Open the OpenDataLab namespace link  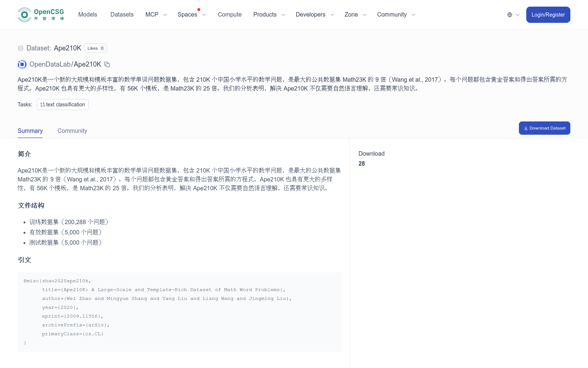click(x=50, y=64)
